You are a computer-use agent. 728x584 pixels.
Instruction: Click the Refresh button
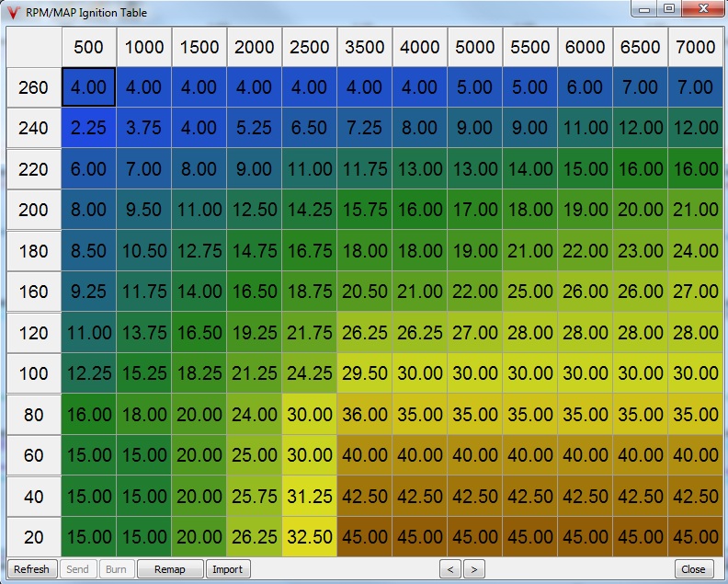(x=31, y=569)
